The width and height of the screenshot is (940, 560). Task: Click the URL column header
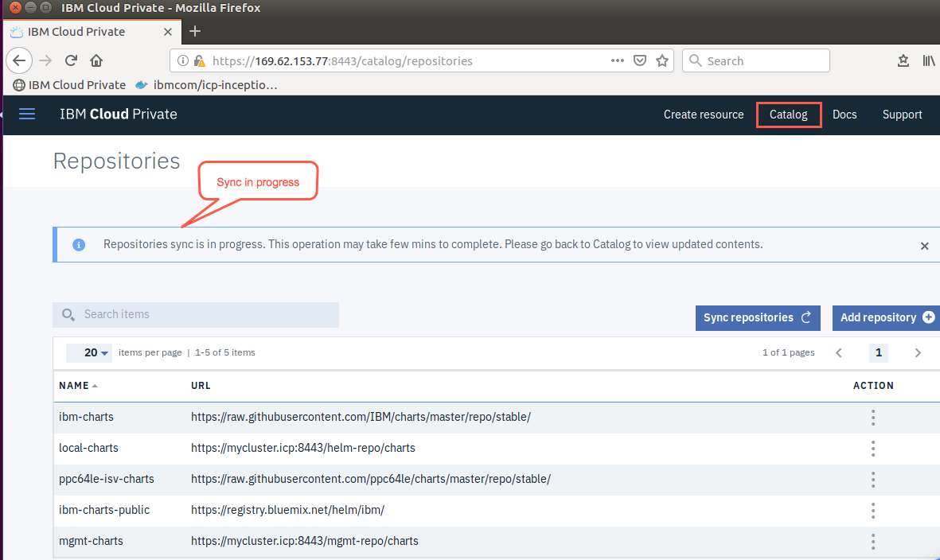click(x=201, y=386)
